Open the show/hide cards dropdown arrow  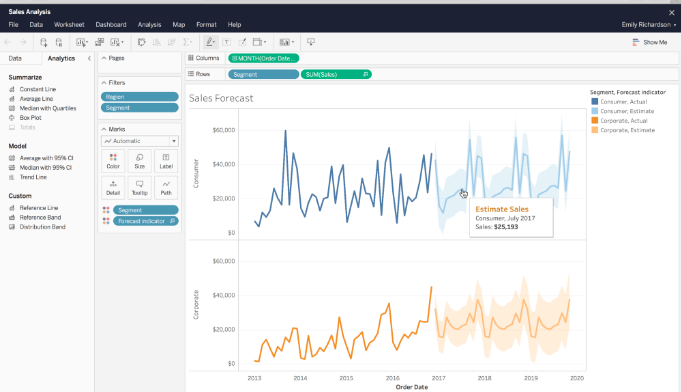(x=293, y=42)
